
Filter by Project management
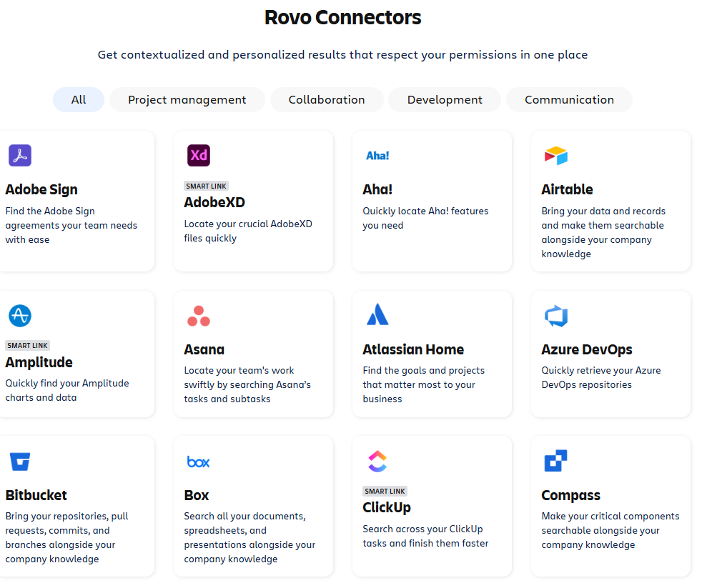[187, 99]
